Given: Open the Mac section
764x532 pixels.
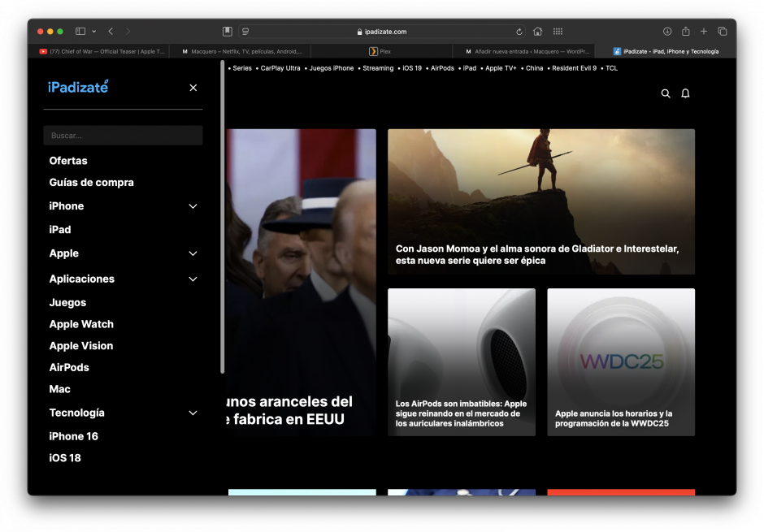Looking at the screenshot, I should click(x=60, y=389).
